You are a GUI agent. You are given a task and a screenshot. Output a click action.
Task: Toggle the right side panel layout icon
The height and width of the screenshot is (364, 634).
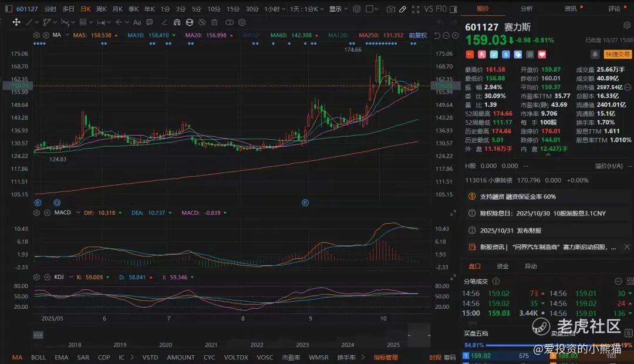[x=453, y=9]
